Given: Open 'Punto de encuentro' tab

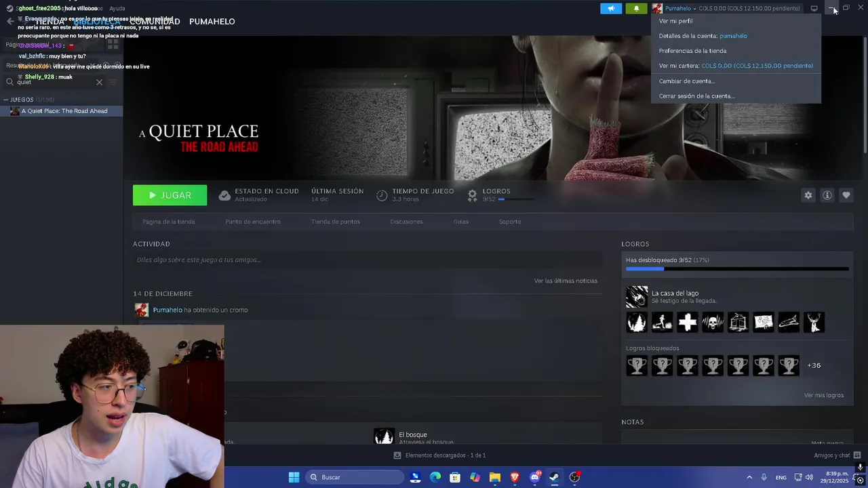Looking at the screenshot, I should pos(253,222).
